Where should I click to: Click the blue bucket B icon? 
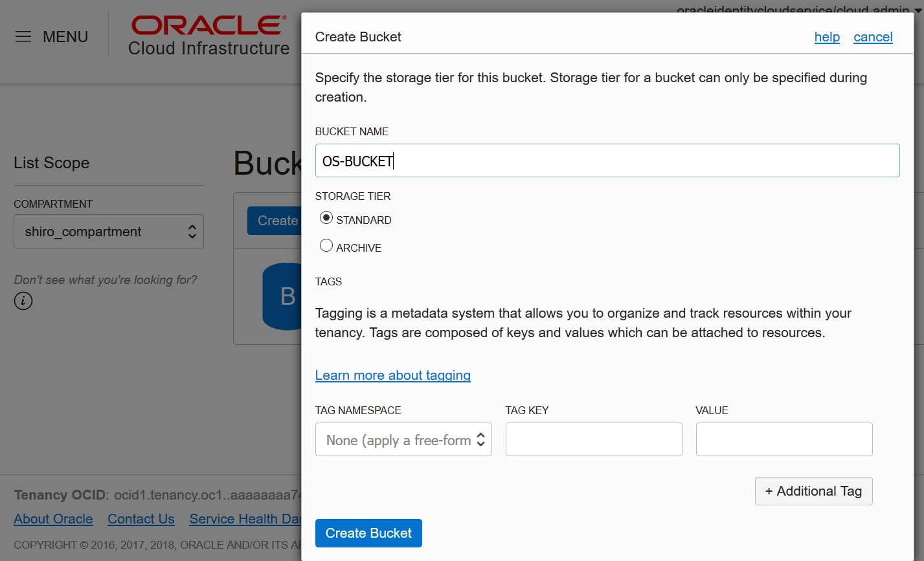point(282,296)
